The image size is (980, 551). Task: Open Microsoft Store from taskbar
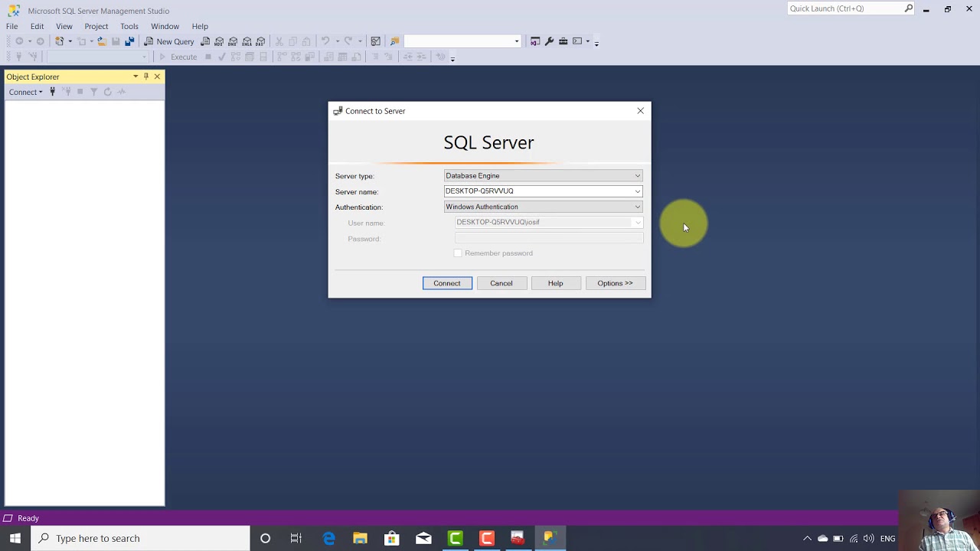tap(391, 538)
